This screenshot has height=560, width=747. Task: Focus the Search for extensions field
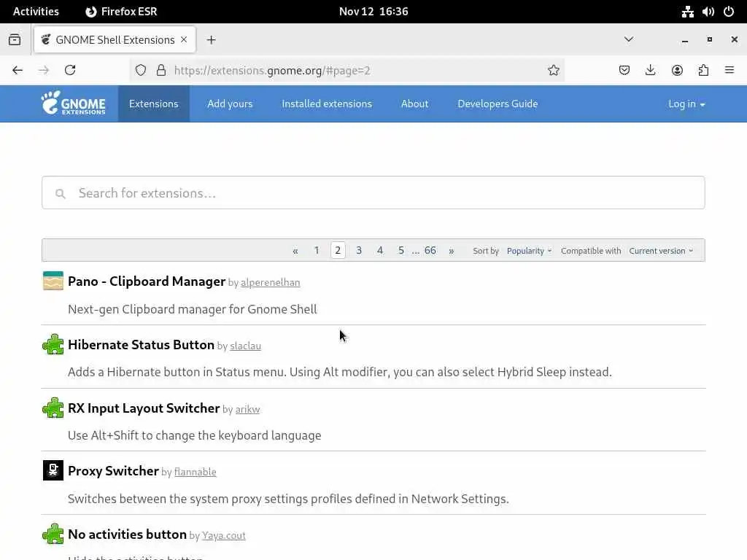[x=373, y=193]
